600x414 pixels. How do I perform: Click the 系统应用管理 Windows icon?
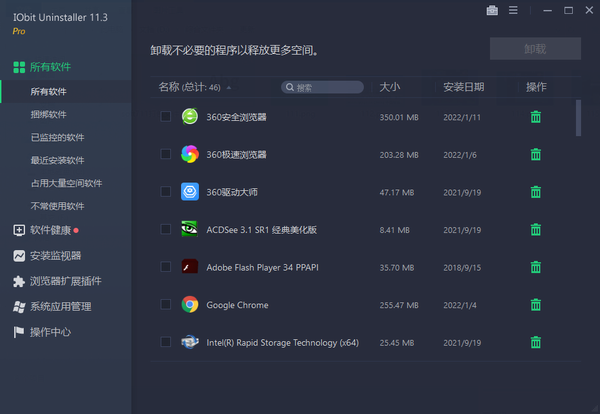pos(19,306)
